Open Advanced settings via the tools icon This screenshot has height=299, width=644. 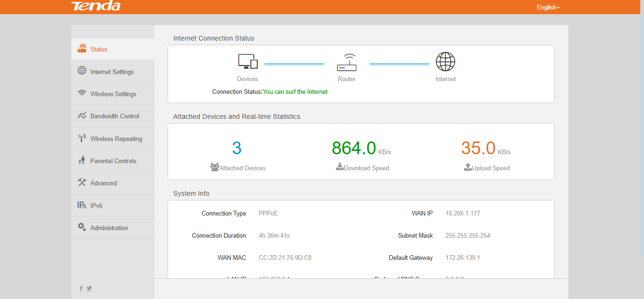pos(82,183)
